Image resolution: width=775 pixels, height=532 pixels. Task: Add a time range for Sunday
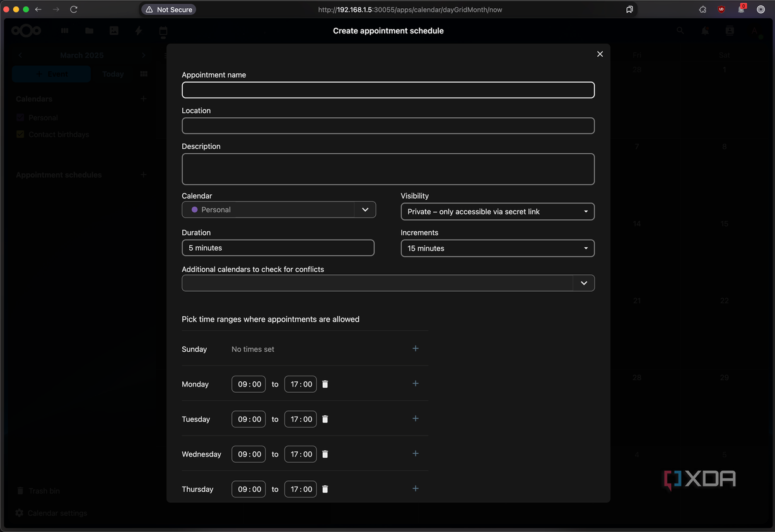point(416,349)
